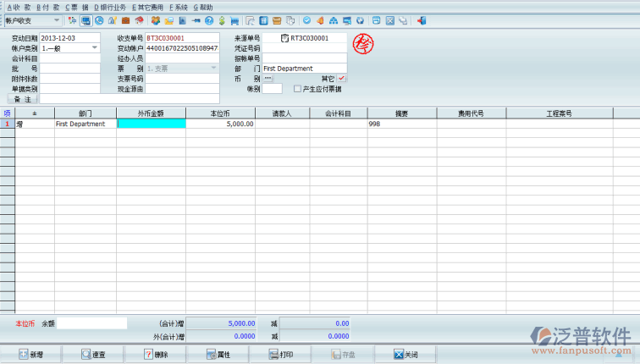Click the green dollar sign toolbar icon
Image resolution: width=640 pixels, height=364 pixels.
[222, 19]
